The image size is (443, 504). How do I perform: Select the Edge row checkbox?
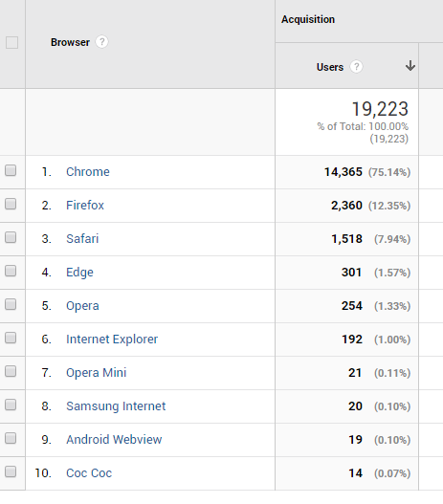11,271
